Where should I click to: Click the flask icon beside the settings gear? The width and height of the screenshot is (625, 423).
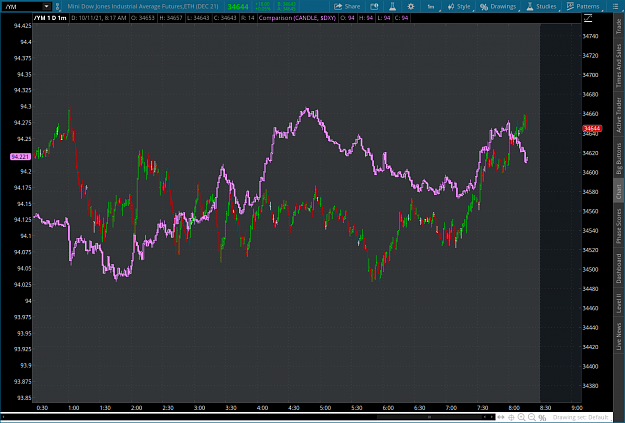click(392, 6)
